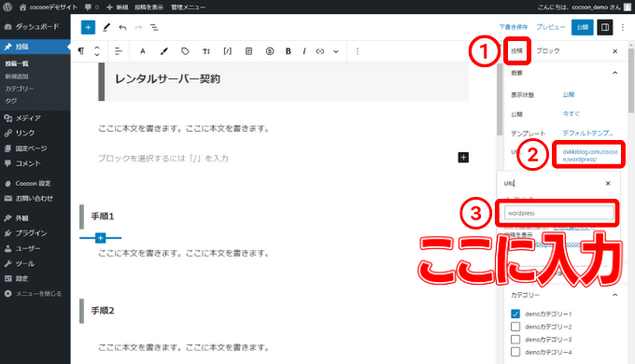Open the text alignment icon
Screen dimensions: 635x364
coord(119,51)
